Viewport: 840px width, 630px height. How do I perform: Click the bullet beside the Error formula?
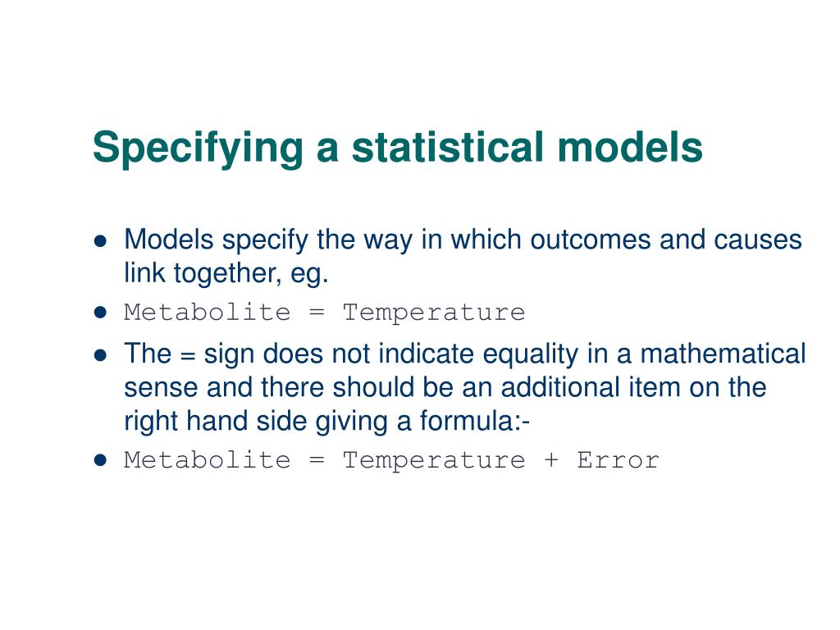click(100, 459)
